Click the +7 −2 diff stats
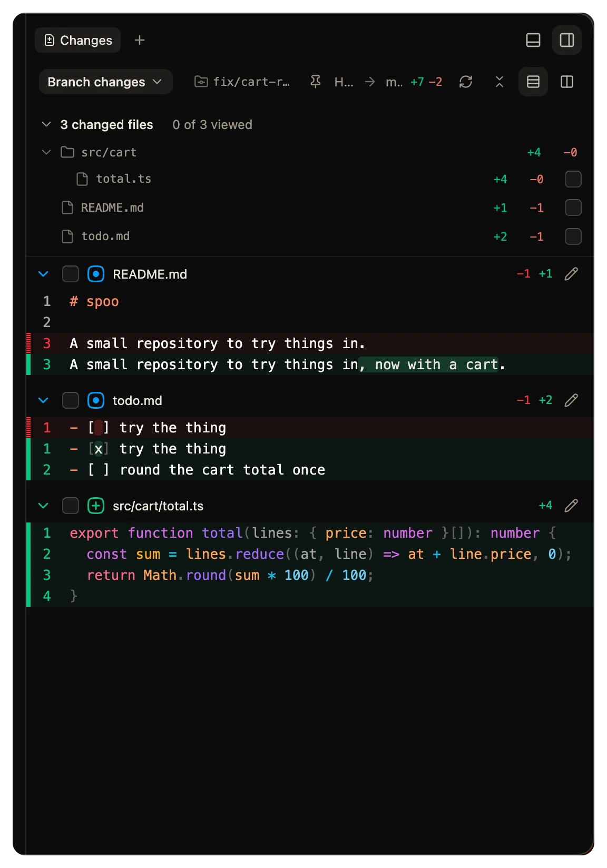Screen dimensions: 607x868 pos(426,82)
